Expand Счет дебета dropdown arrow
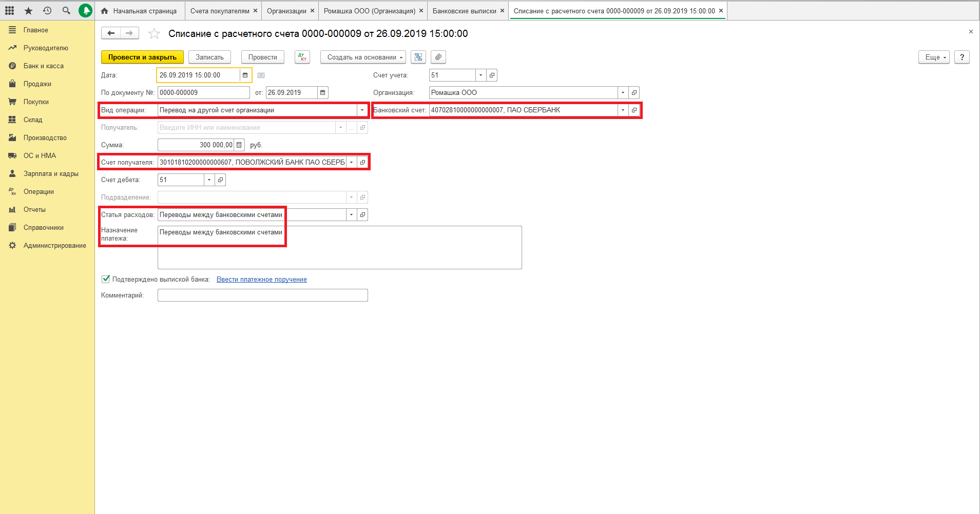This screenshot has height=514, width=980. [x=209, y=180]
